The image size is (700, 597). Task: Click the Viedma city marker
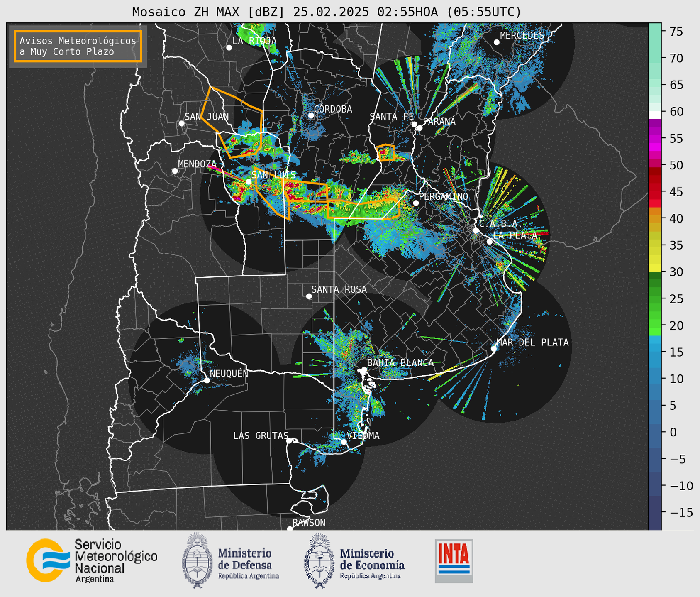click(x=344, y=442)
